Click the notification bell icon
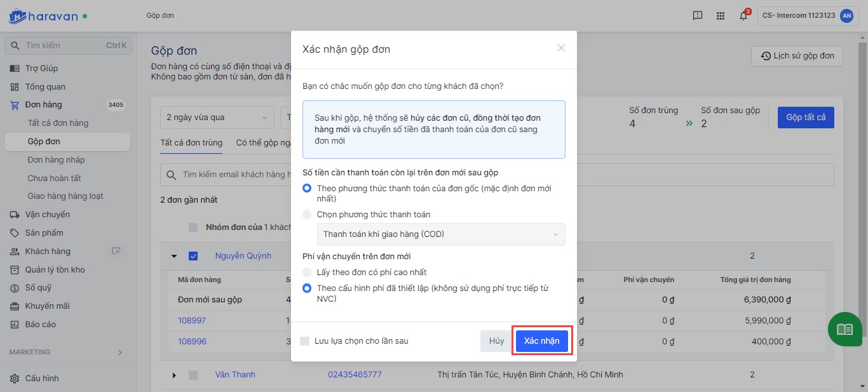 coord(743,16)
